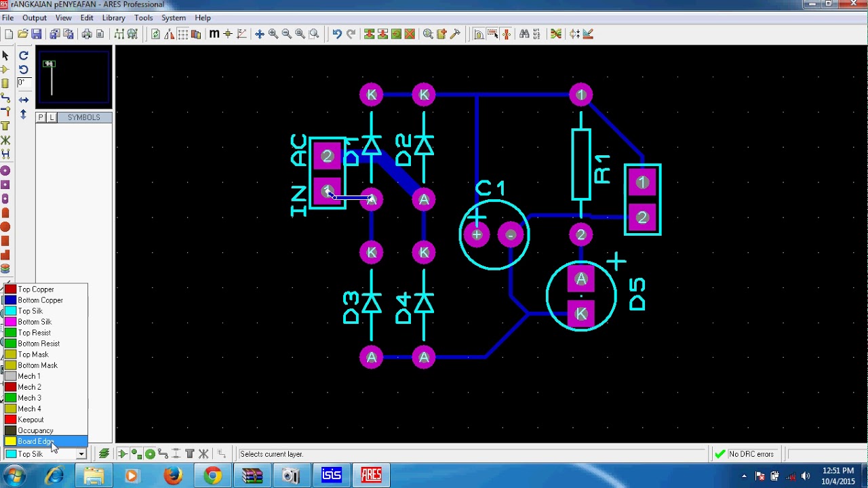868x488 pixels.
Task: Open the View menu
Action: click(x=64, y=18)
